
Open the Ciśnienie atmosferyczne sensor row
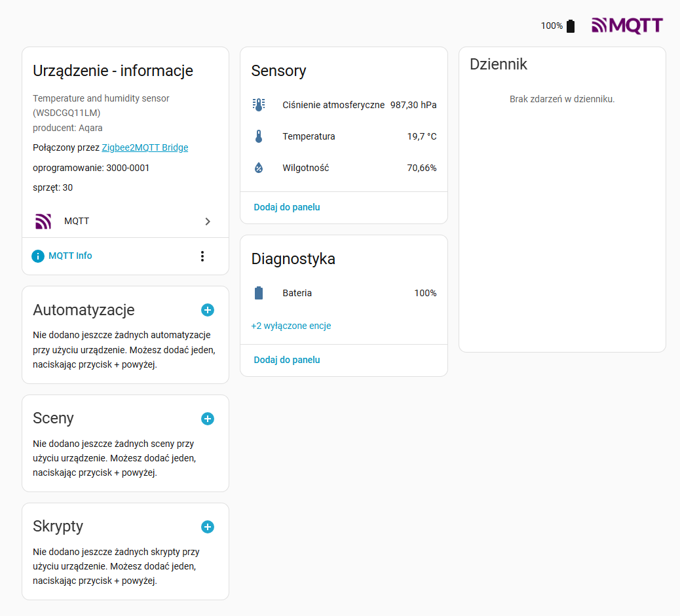click(333, 105)
